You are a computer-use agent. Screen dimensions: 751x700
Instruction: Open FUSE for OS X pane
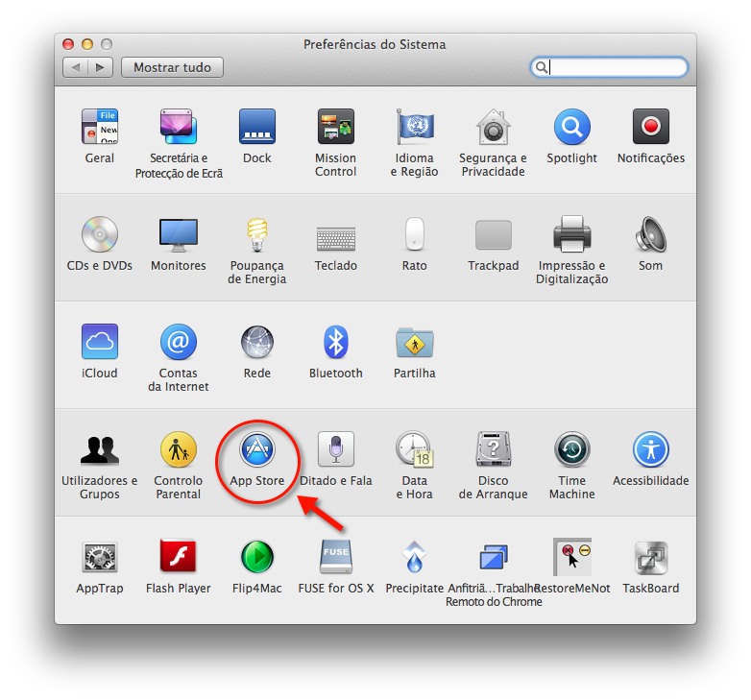click(336, 557)
